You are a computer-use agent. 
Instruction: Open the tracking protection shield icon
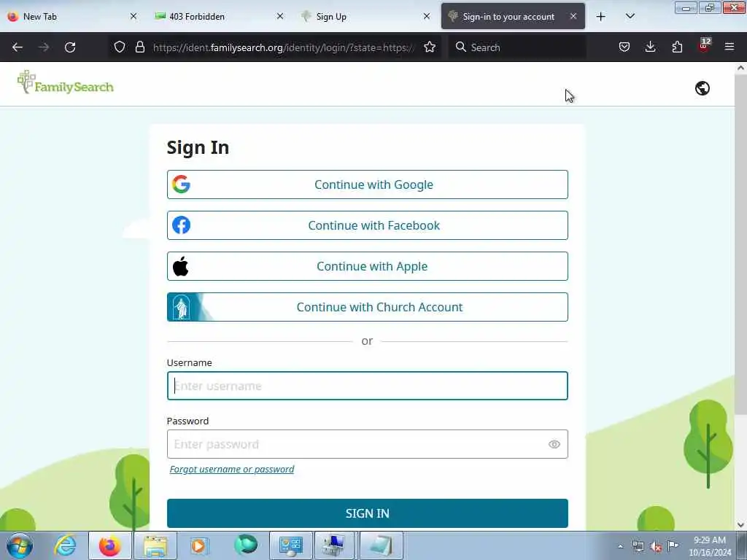point(120,47)
